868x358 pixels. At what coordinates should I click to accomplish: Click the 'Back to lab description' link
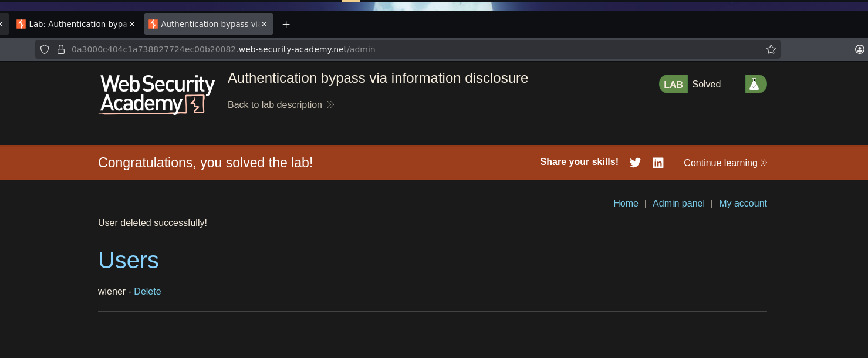tap(281, 104)
